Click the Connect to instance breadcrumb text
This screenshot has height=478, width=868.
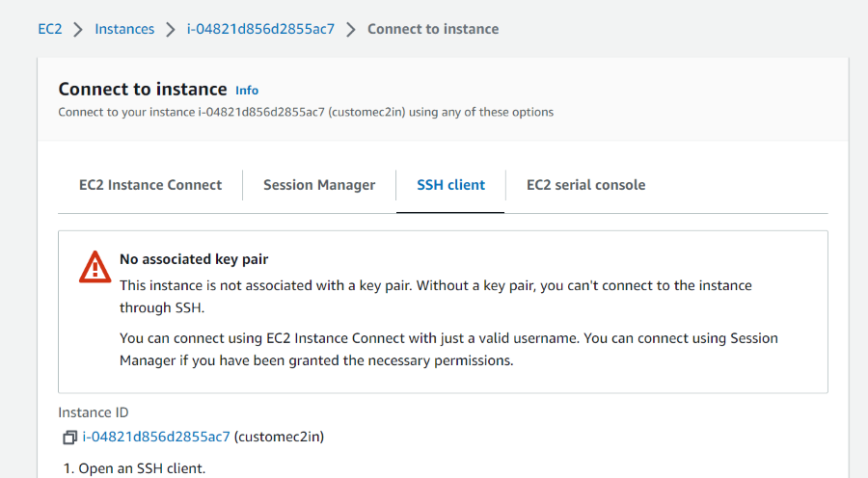[x=433, y=29]
